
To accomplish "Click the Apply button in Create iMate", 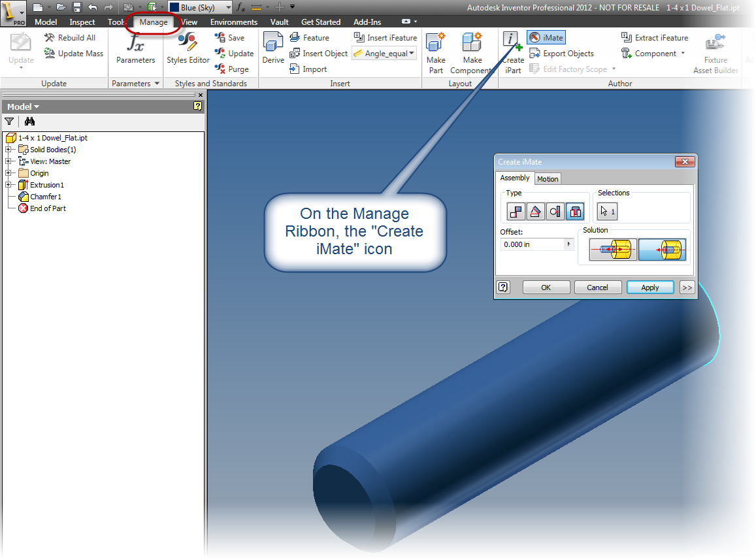I will (650, 287).
